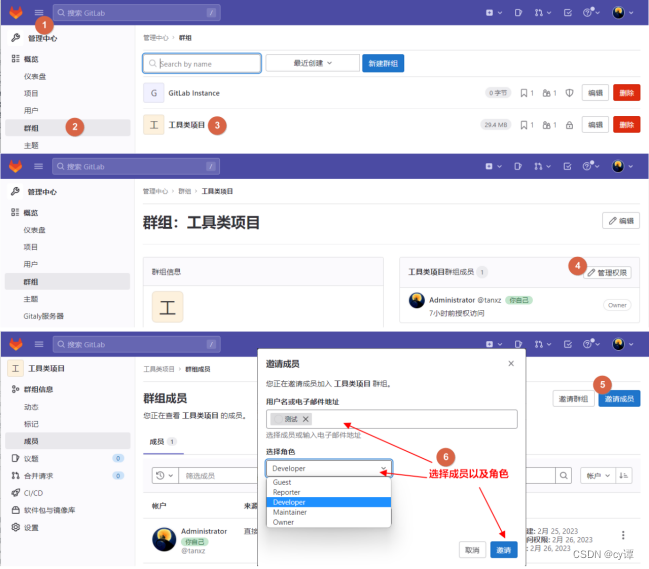The image size is (649, 569).
Task: Open 成员 in the group sidebar
Action: [68, 441]
